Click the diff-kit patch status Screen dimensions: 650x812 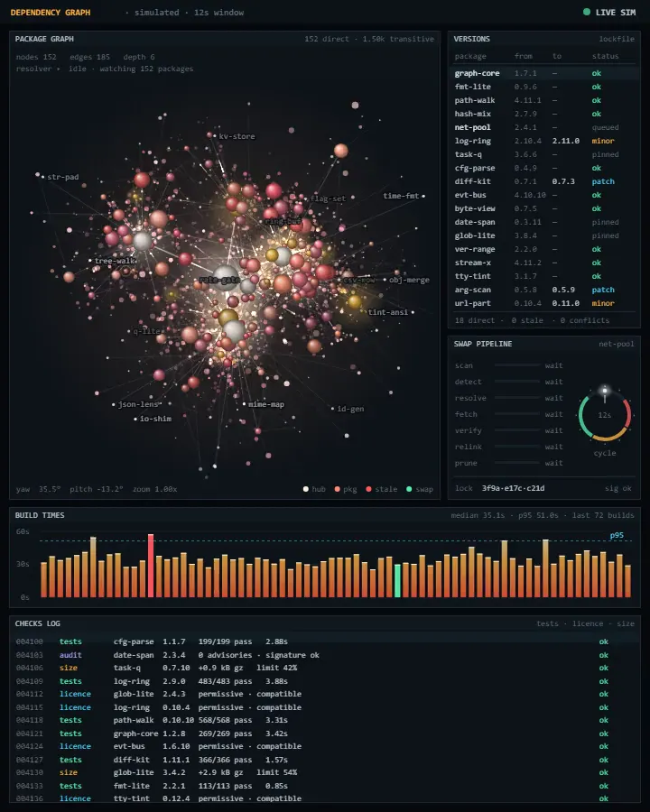603,181
